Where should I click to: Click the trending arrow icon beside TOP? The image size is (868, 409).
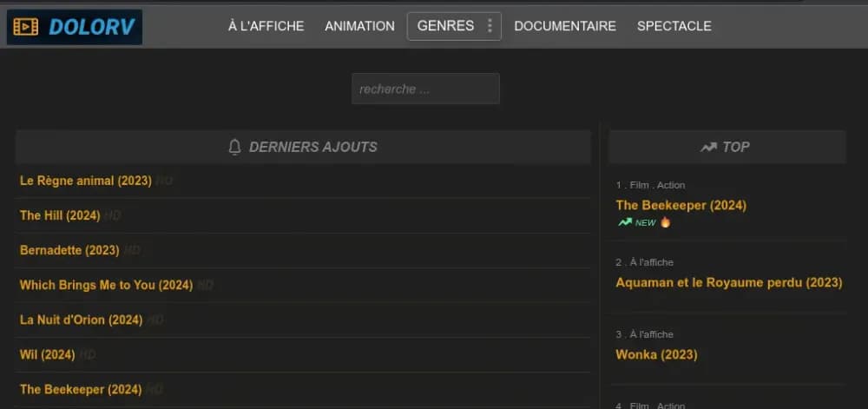tap(708, 148)
